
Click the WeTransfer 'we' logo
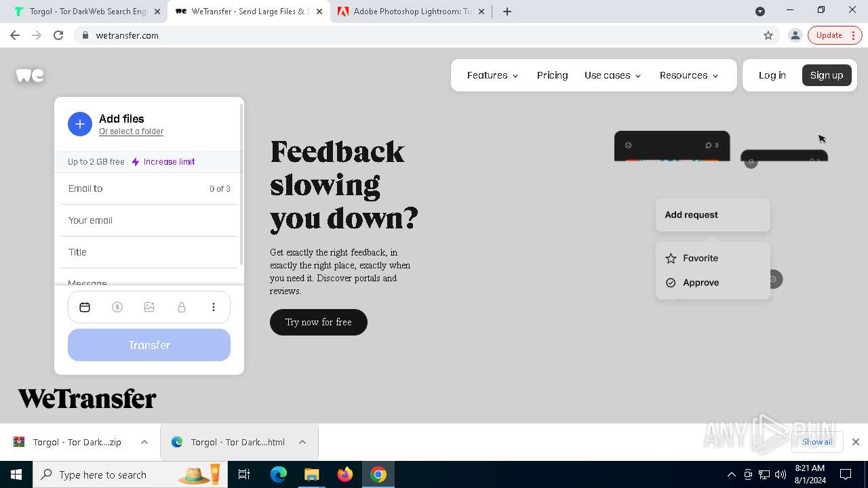30,75
